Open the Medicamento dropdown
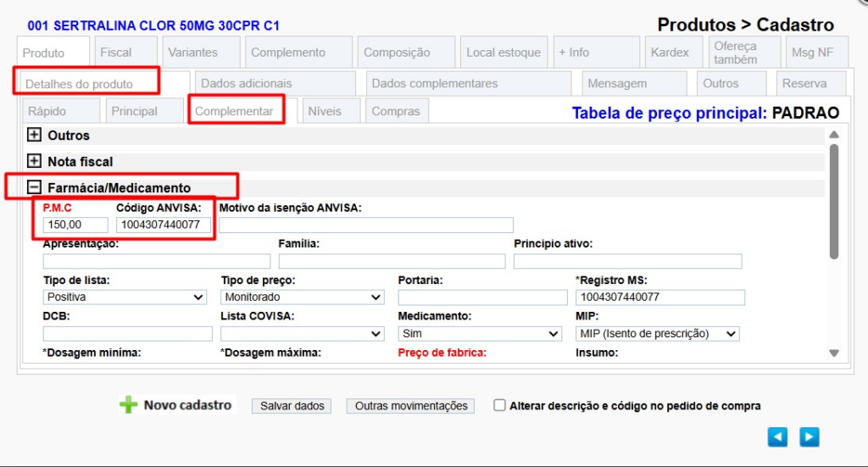 tap(480, 334)
